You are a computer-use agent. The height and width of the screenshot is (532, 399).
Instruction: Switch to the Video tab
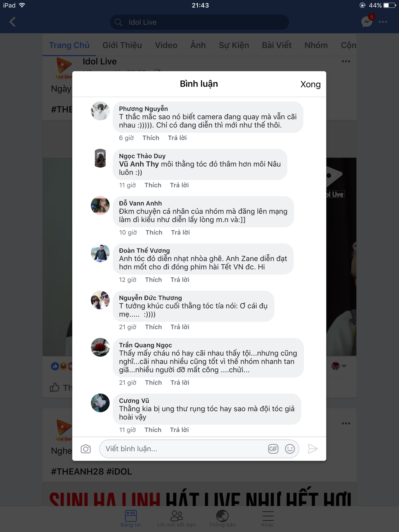pyautogui.click(x=166, y=45)
